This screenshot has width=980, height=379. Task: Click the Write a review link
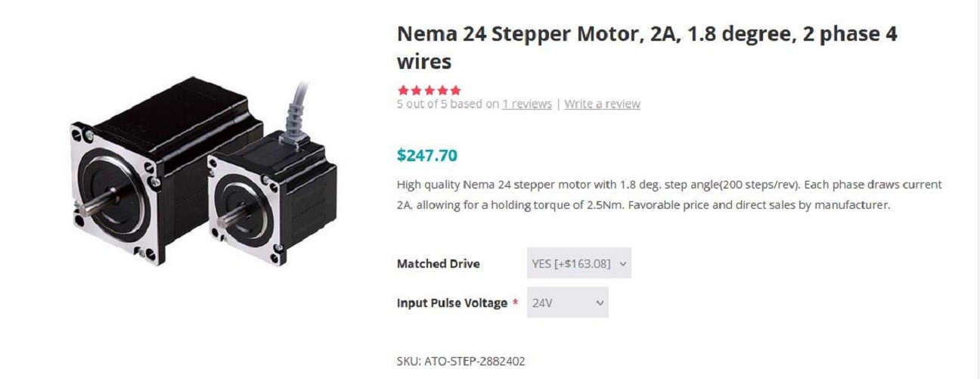coord(602,104)
